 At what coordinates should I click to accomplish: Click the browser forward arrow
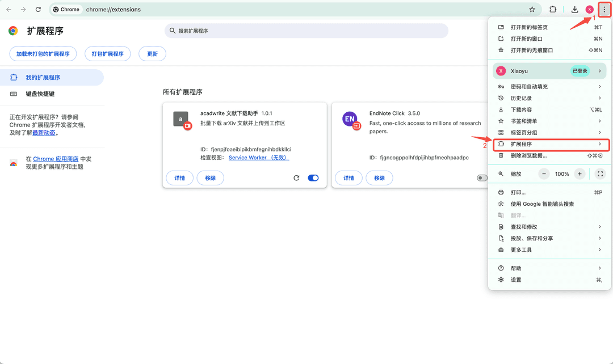pos(23,10)
